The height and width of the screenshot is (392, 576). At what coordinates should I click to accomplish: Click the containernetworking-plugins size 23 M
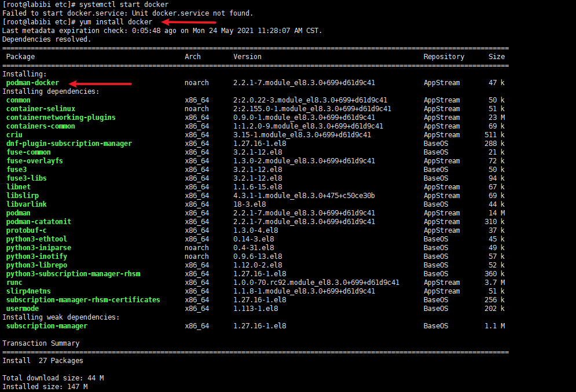click(497, 118)
